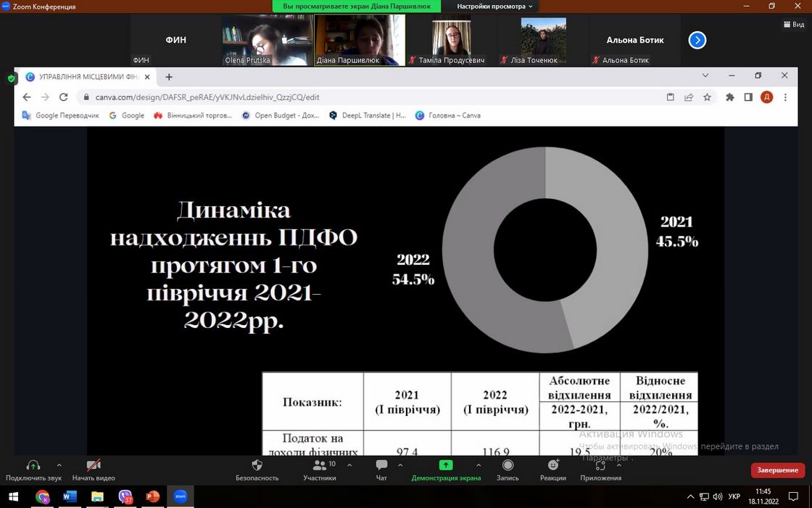Start recording with Запись button
The width and height of the screenshot is (812, 508).
pos(507,465)
